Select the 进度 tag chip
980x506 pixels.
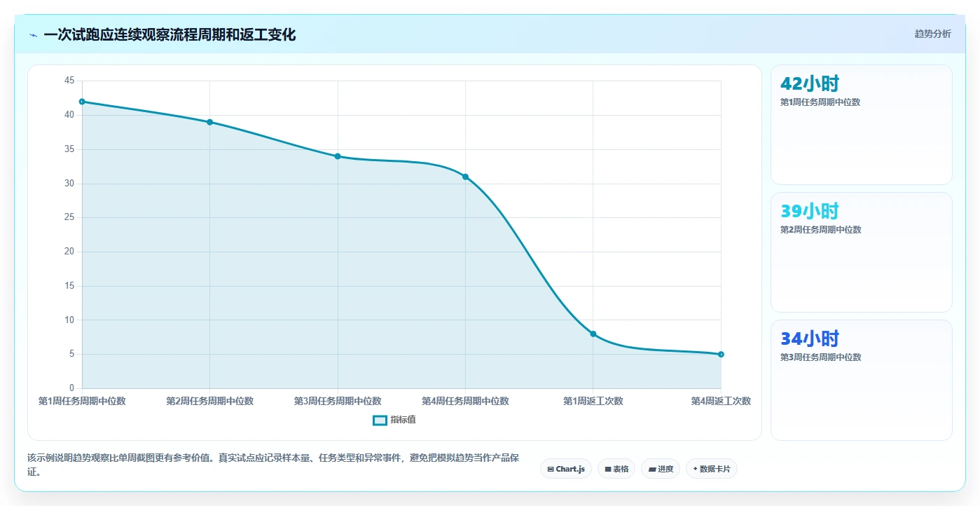[661, 469]
